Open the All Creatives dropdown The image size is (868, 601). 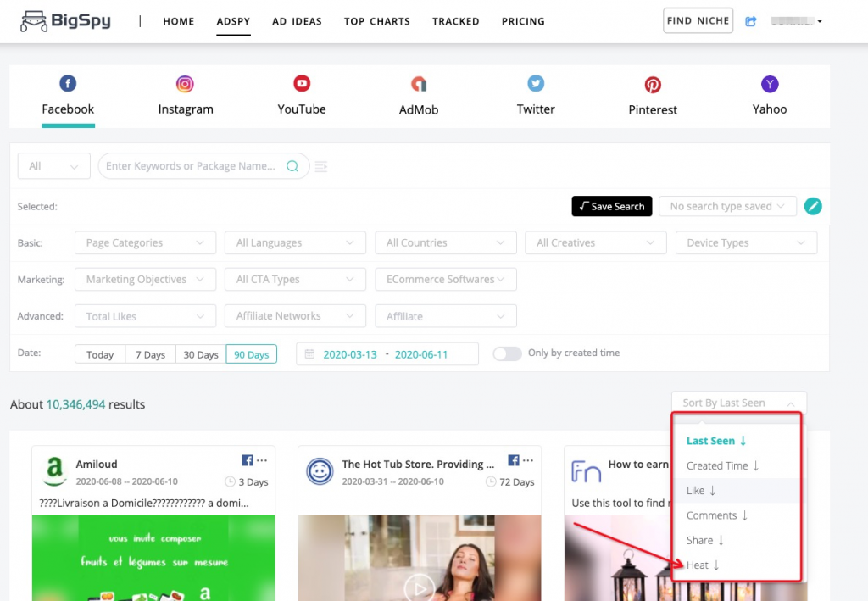coord(596,243)
